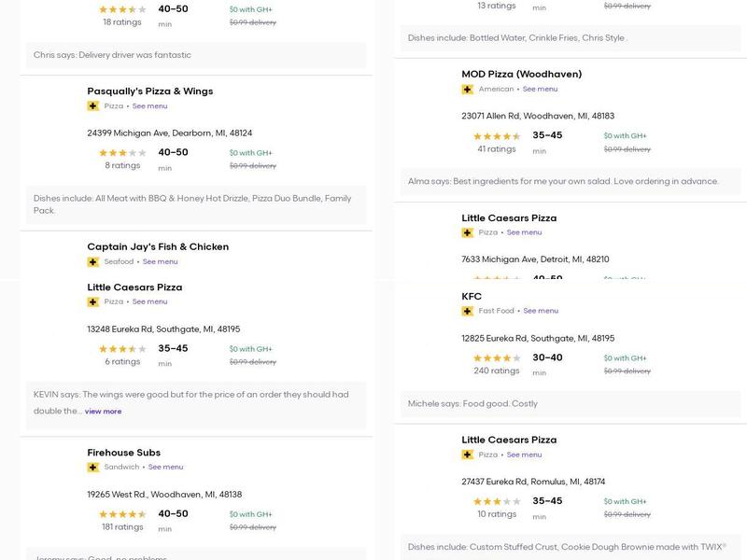The image size is (747, 560).
Task: Open the Firehouse Subs restaurant title
Action: pyautogui.click(x=123, y=453)
